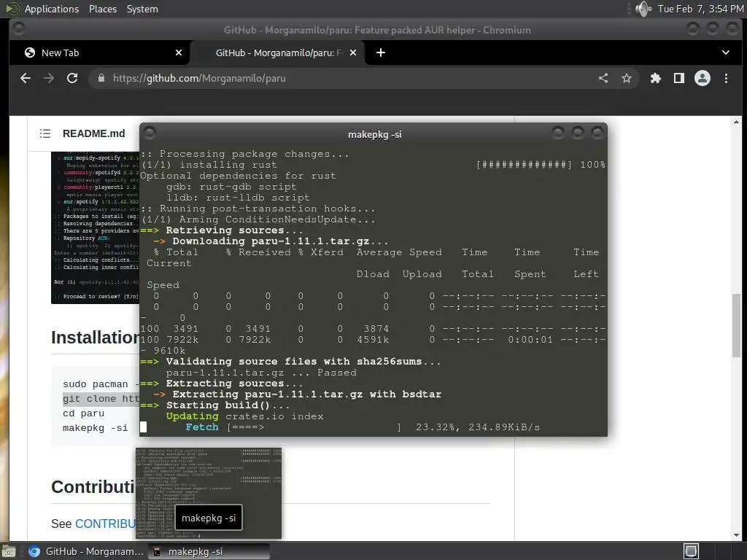Click the lock site info icon
Screen dimensions: 747x560
(x=101, y=78)
